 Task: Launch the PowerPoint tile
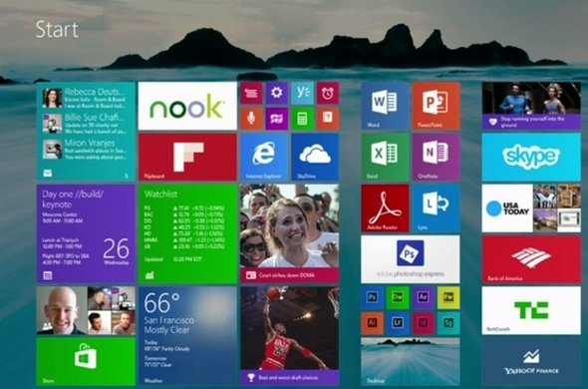pos(436,106)
